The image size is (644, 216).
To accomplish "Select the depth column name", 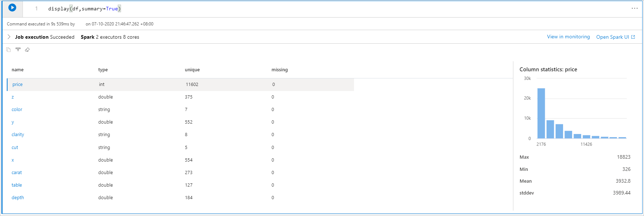I will tap(18, 198).
